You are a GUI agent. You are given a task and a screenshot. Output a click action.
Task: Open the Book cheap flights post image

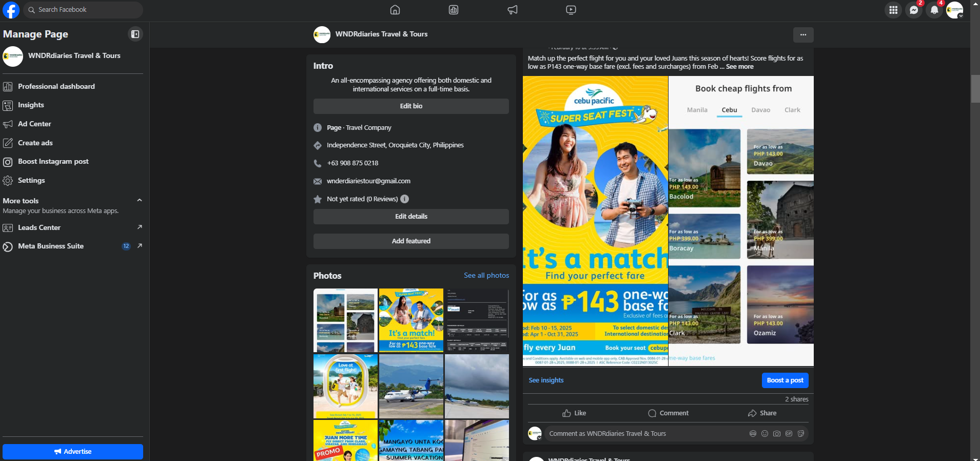[x=741, y=221]
